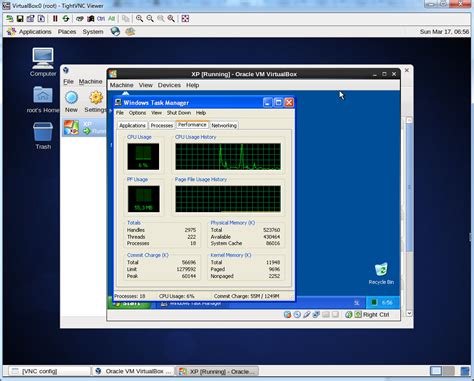This screenshot has width=474, height=381.
Task: Open Machine menu in VirtualBox Manager window
Action: click(x=90, y=82)
